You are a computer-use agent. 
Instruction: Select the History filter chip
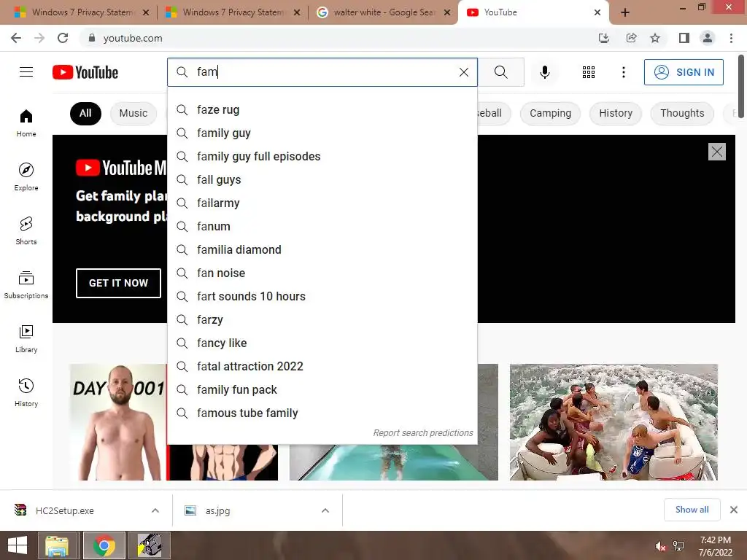pyautogui.click(x=616, y=113)
